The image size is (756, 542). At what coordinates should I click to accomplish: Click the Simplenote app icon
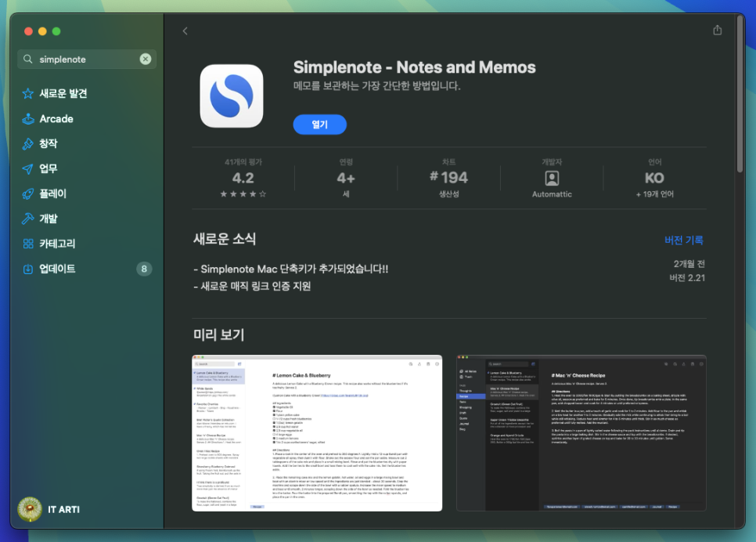coord(232,96)
